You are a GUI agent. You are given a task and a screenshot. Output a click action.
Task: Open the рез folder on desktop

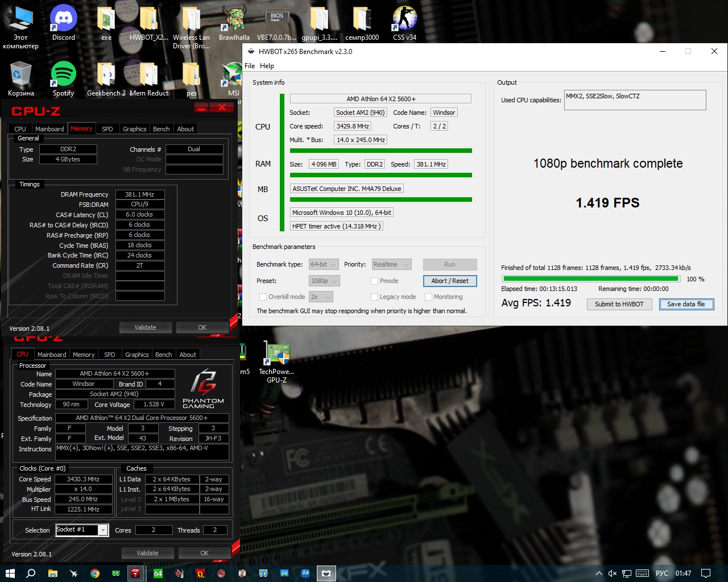[x=192, y=78]
